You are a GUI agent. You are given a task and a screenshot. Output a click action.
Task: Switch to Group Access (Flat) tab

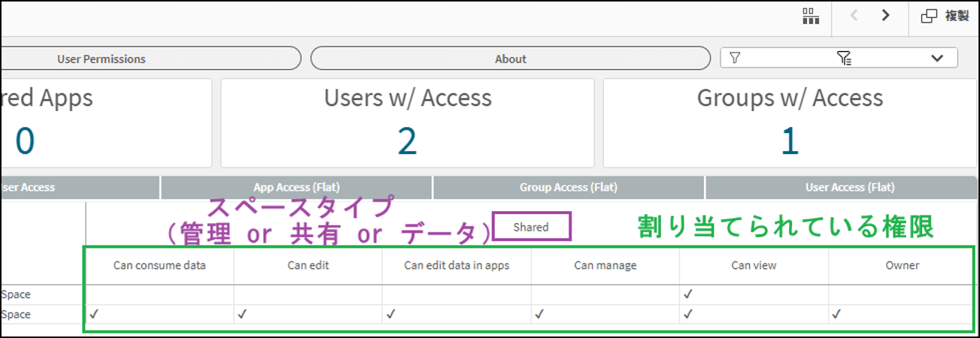(x=569, y=188)
